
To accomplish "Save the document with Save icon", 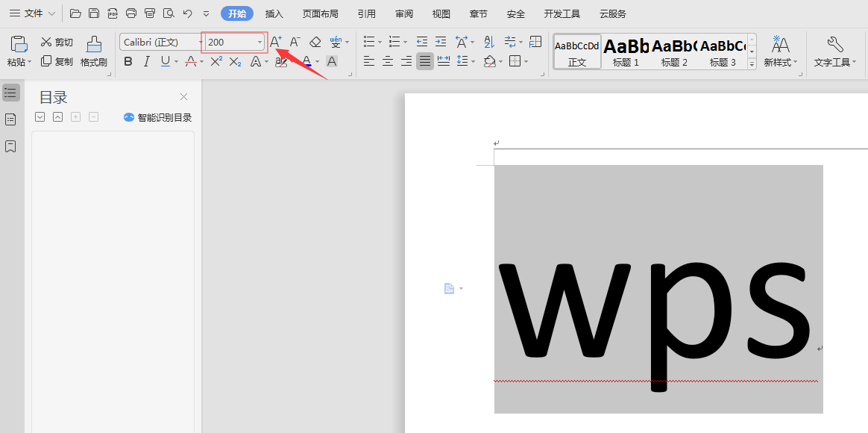I will (x=94, y=13).
